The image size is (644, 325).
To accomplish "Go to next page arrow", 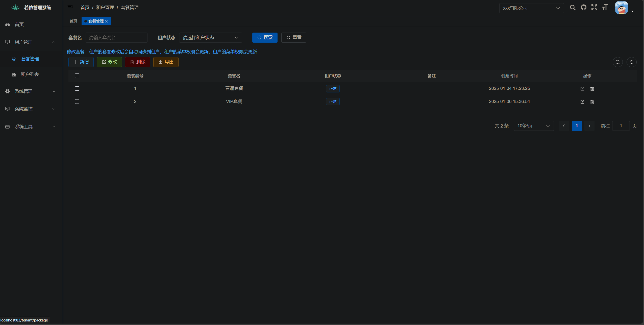I will (x=589, y=126).
